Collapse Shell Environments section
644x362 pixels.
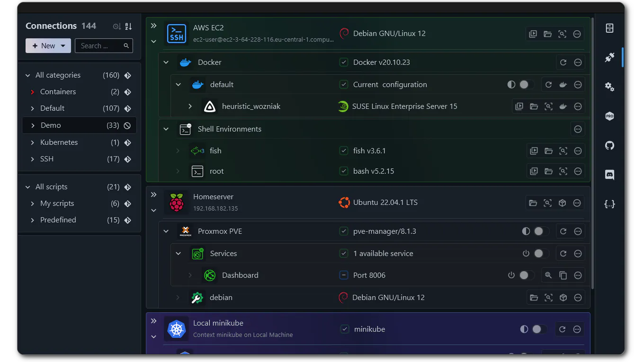166,129
